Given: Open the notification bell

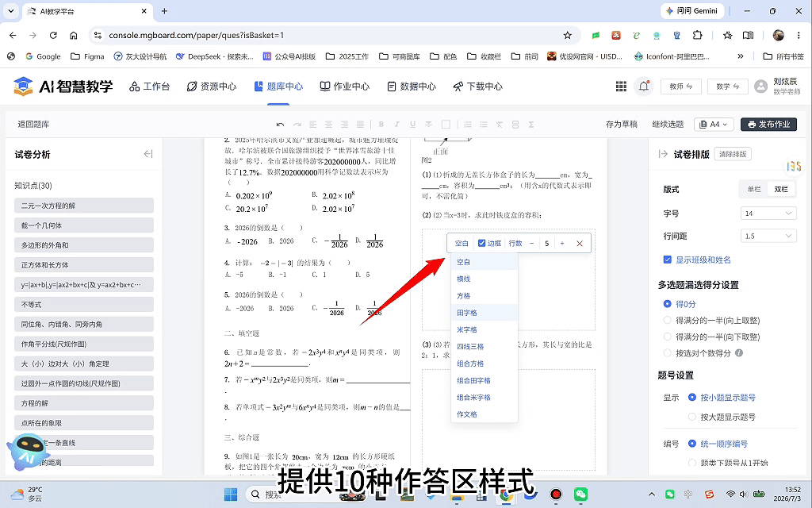Looking at the screenshot, I should (x=644, y=87).
